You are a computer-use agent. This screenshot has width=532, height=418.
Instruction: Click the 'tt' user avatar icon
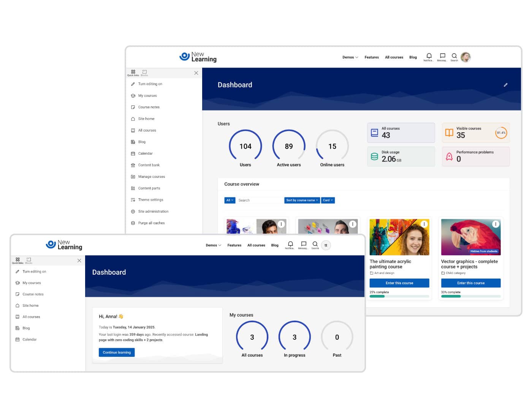[x=326, y=245]
